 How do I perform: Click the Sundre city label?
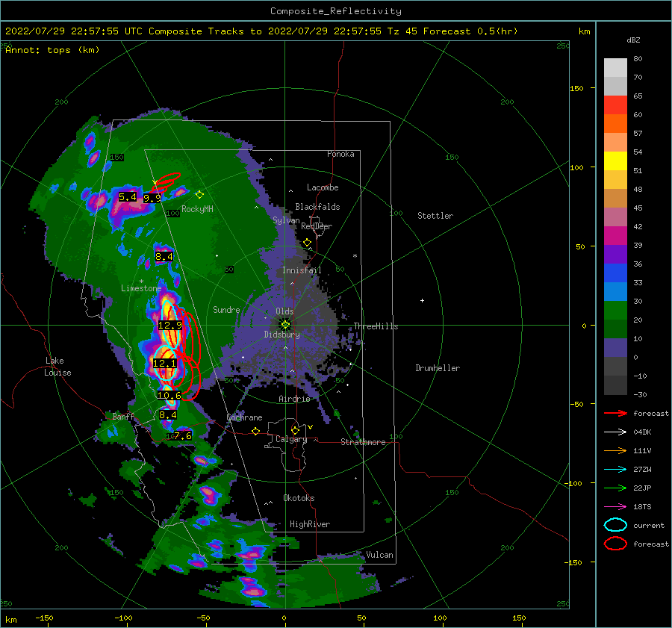(226, 309)
